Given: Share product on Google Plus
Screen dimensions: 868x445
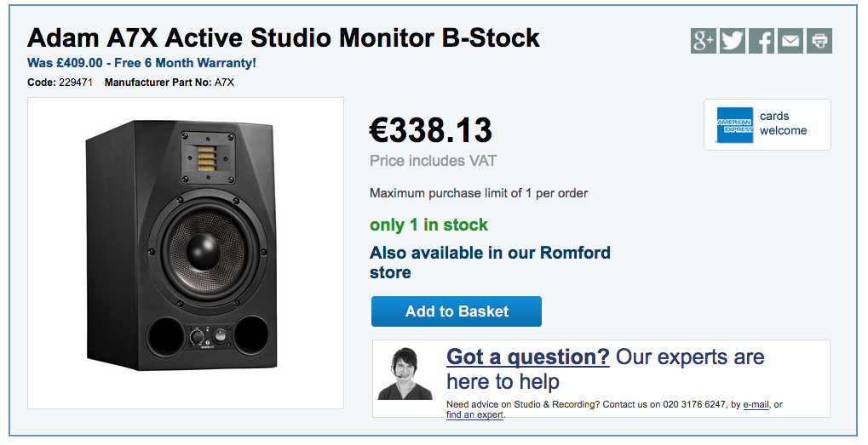Looking at the screenshot, I should click(703, 41).
